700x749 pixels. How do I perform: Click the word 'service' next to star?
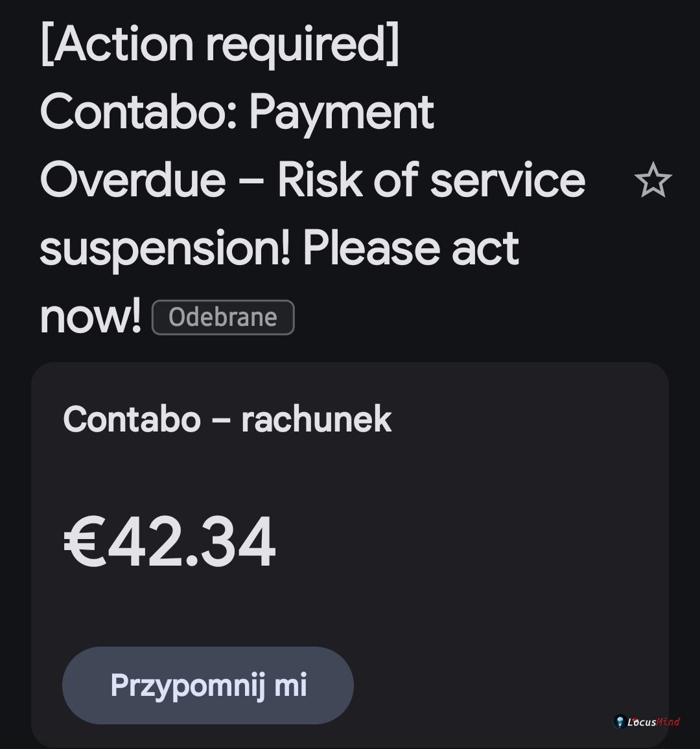pyautogui.click(x=507, y=180)
